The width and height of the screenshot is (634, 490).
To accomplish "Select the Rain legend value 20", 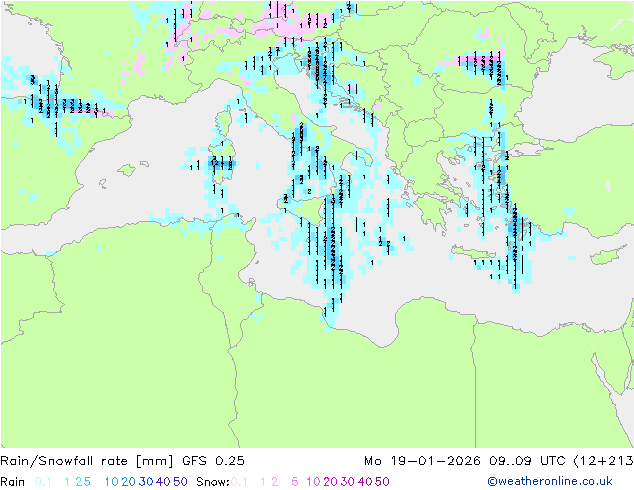I will [x=129, y=482].
